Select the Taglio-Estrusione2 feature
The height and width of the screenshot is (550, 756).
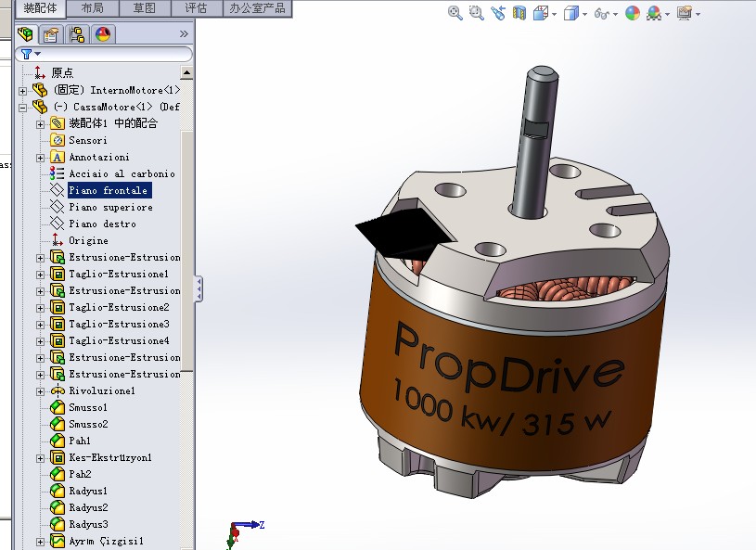pyautogui.click(x=119, y=307)
